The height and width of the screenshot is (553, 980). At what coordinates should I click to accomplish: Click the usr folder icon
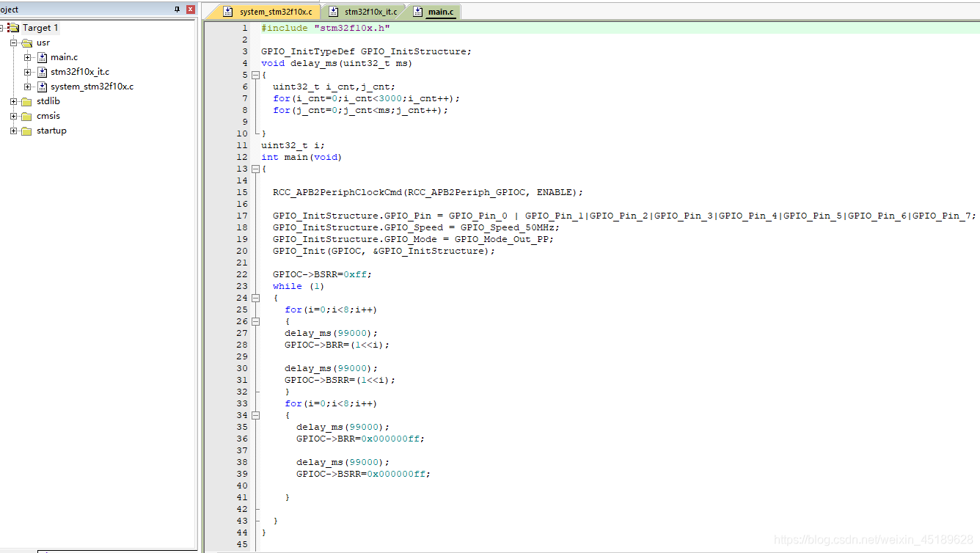pyautogui.click(x=26, y=43)
